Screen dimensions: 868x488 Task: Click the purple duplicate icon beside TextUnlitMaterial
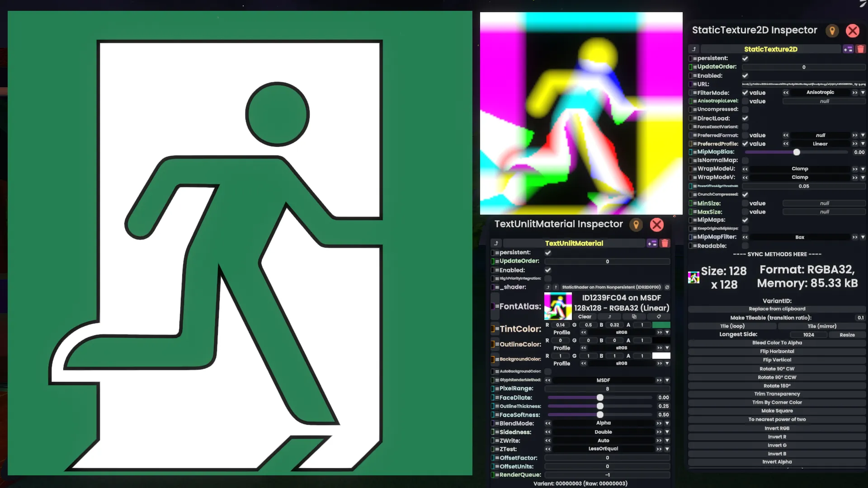coord(652,244)
